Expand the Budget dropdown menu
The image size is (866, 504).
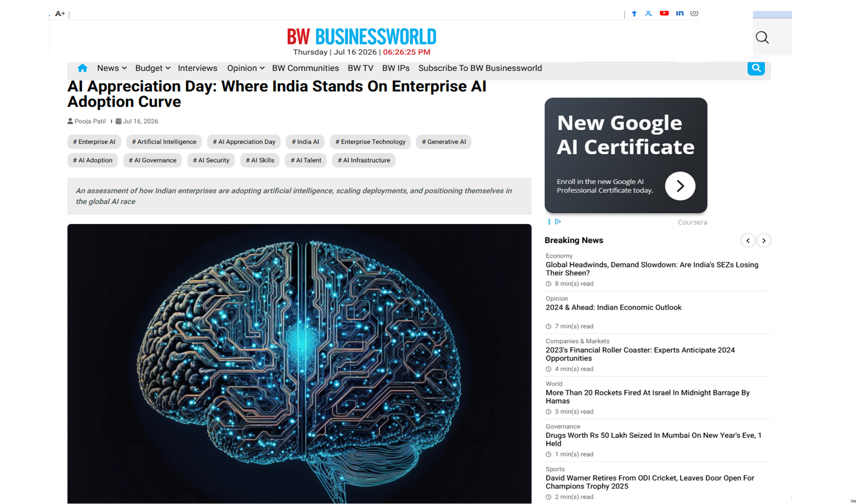pyautogui.click(x=153, y=68)
